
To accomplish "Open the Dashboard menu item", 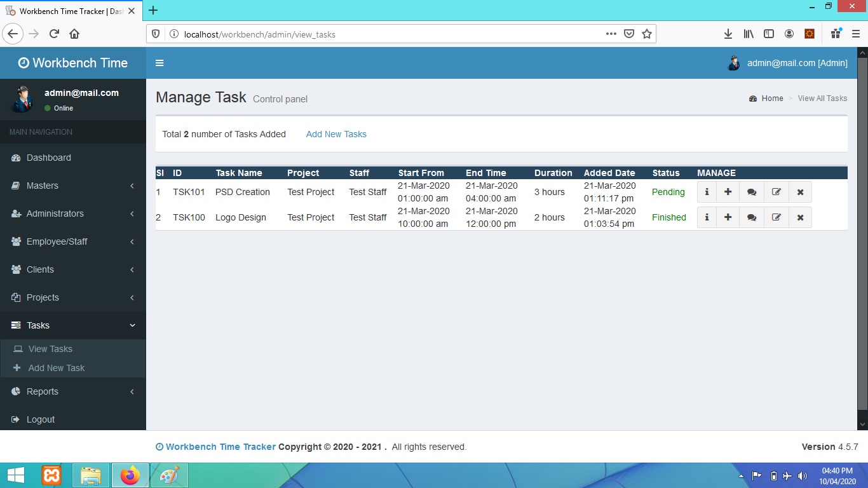I will pos(49,158).
